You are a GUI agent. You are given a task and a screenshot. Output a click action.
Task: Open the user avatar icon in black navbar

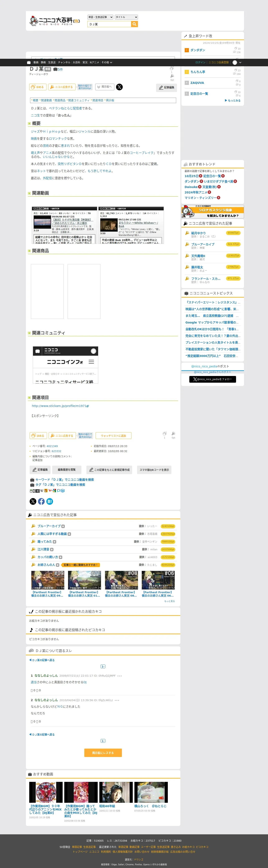coord(235,62)
